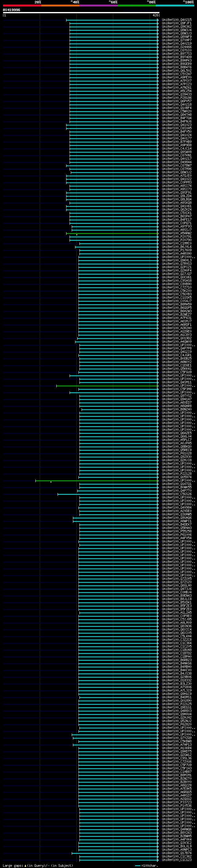
Task: Select the UniRef100_Q16T01 label
Action: pos(177,483)
